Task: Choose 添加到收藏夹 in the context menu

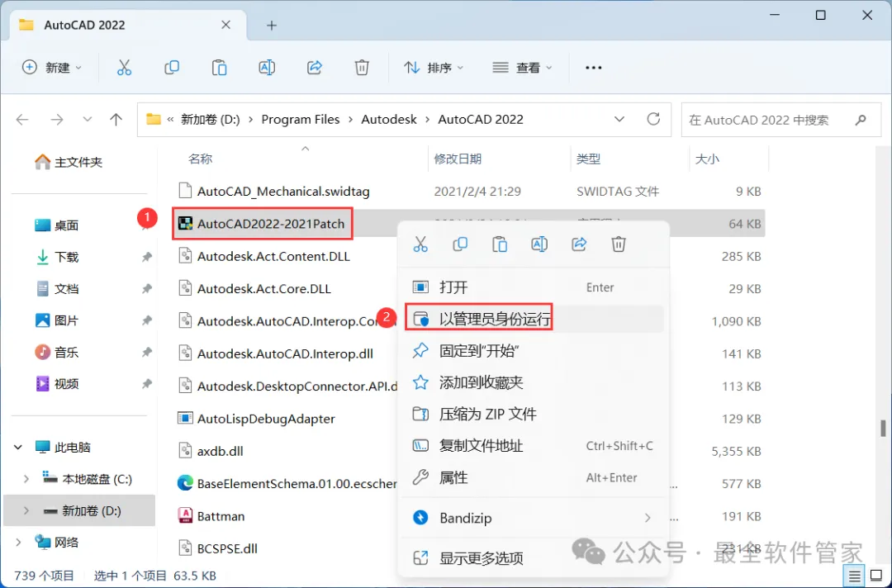Action: [533, 382]
